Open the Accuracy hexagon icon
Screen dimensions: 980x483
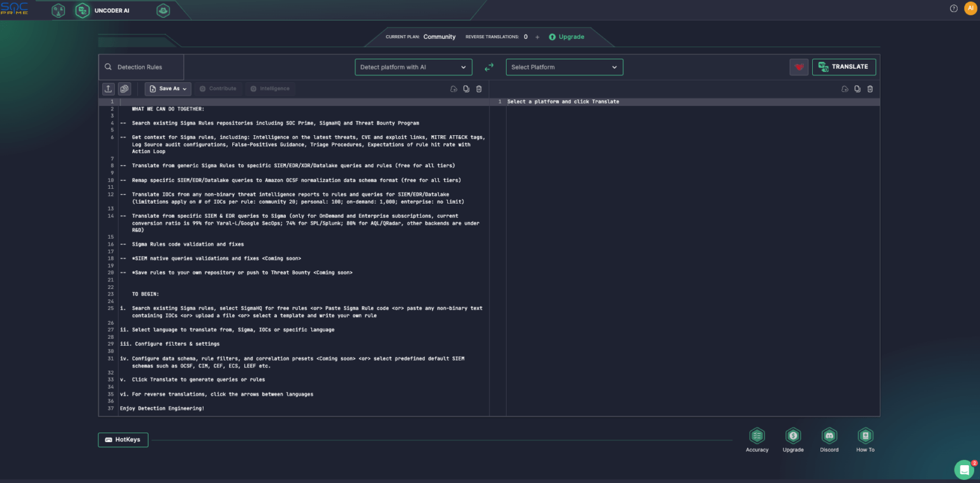click(x=757, y=436)
